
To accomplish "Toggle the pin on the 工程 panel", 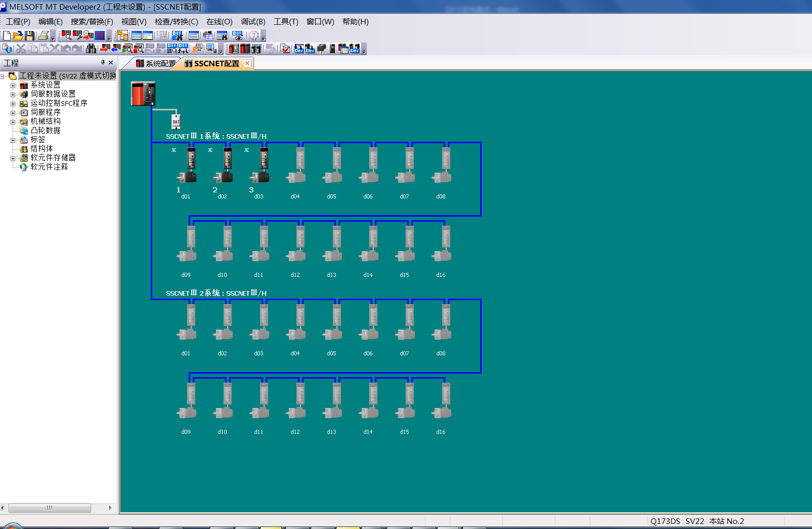I will 103,63.
